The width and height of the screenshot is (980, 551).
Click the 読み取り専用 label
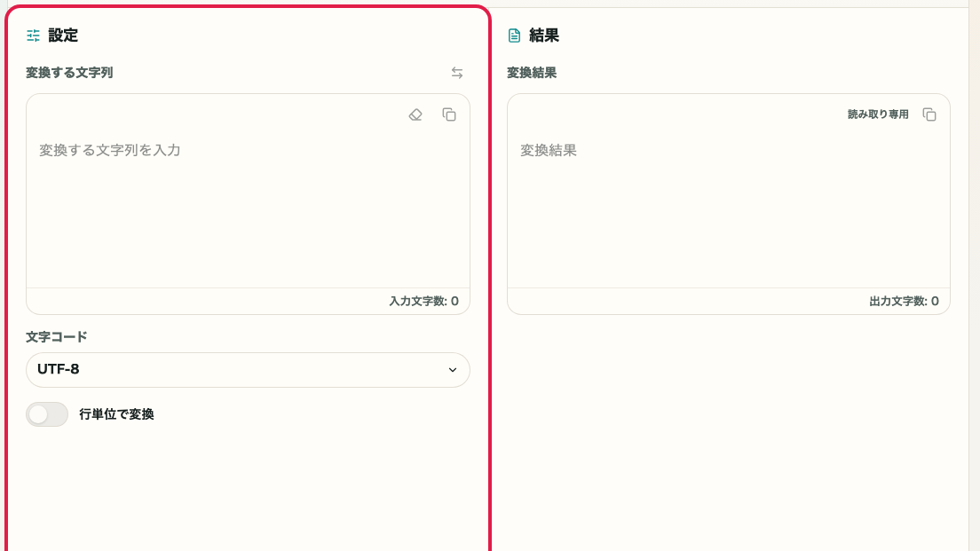[x=878, y=114]
